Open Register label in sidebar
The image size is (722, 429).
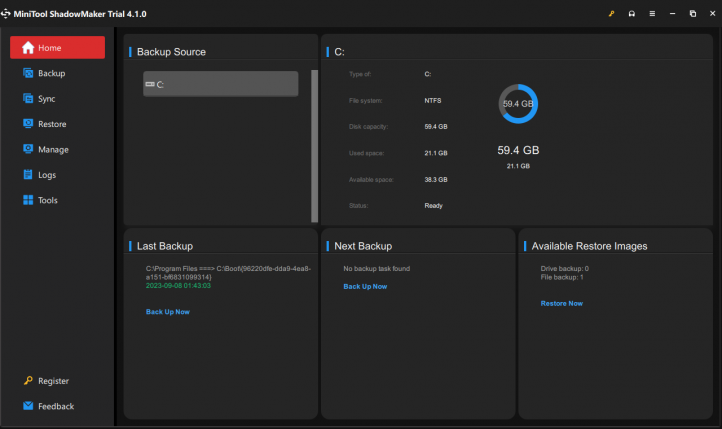[53, 381]
